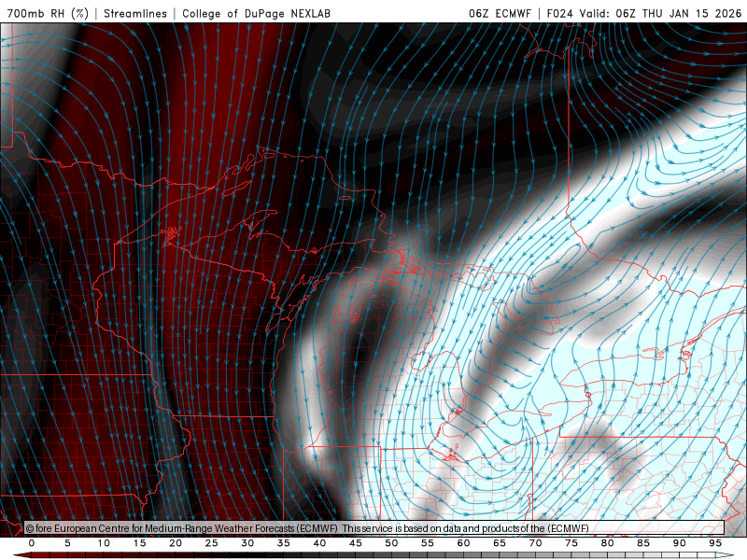Click the colorbar label "60"
The height and width of the screenshot is (560, 747).
tap(463, 543)
